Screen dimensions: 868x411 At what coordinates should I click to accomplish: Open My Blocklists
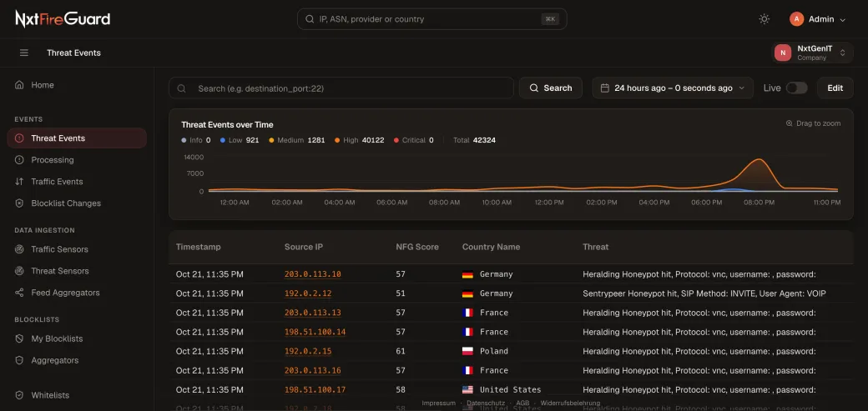point(77,338)
